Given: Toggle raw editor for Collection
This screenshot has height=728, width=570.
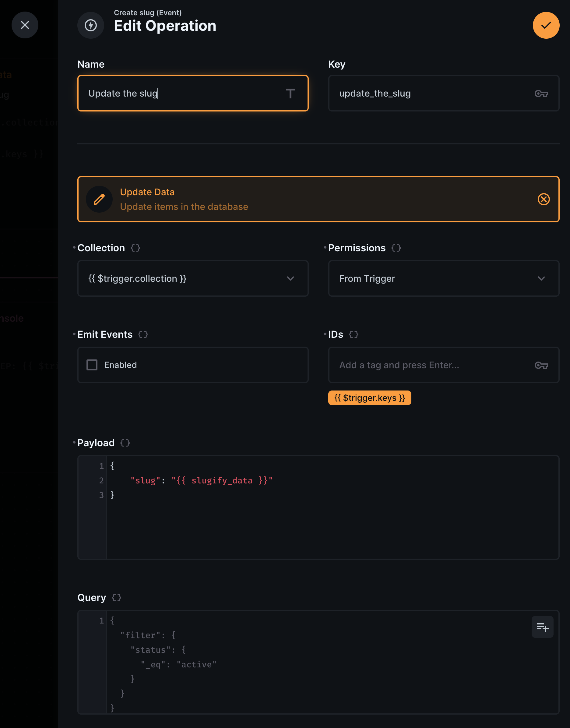Looking at the screenshot, I should pyautogui.click(x=135, y=248).
